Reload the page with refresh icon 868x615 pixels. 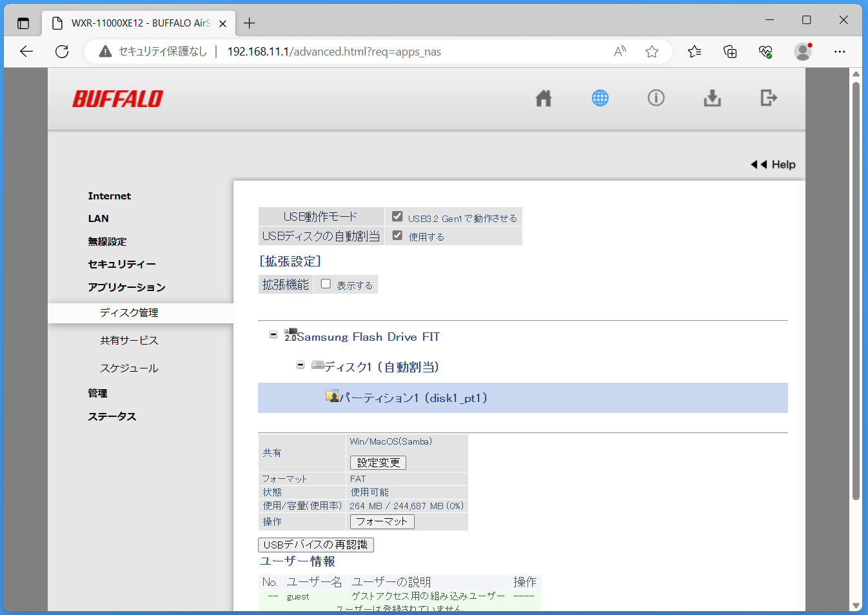pyautogui.click(x=62, y=52)
